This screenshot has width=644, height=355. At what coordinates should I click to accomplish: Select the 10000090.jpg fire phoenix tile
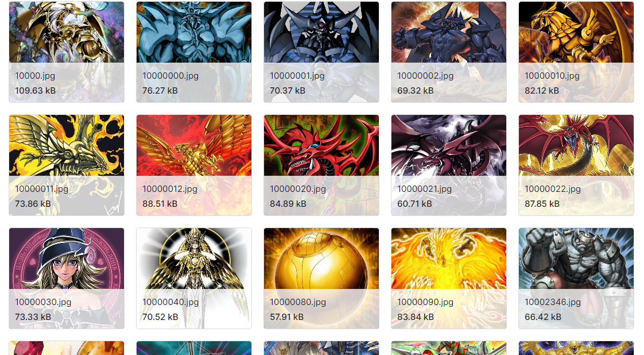coord(449,279)
